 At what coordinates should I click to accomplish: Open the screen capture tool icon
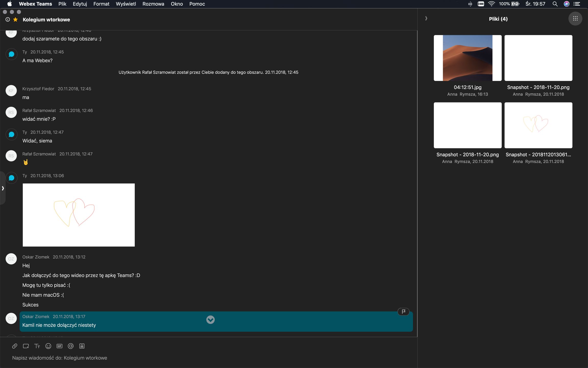[26, 346]
